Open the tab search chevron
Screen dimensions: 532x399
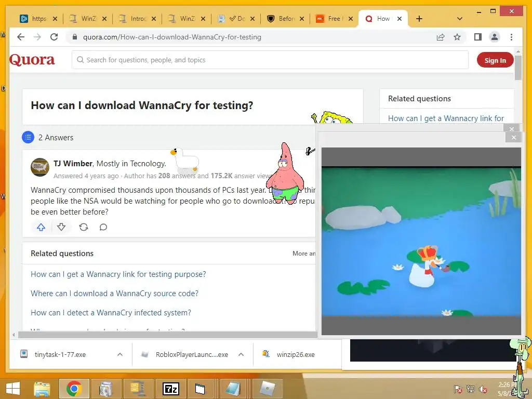click(x=460, y=19)
